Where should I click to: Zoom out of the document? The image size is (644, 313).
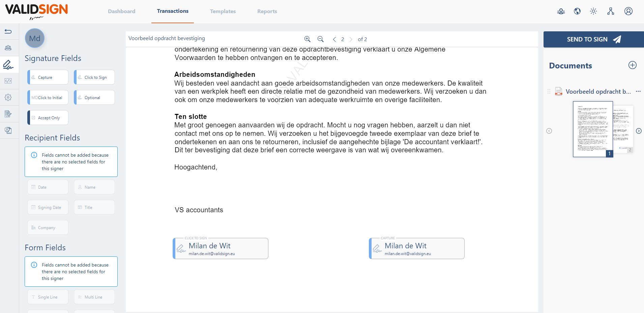(320, 39)
